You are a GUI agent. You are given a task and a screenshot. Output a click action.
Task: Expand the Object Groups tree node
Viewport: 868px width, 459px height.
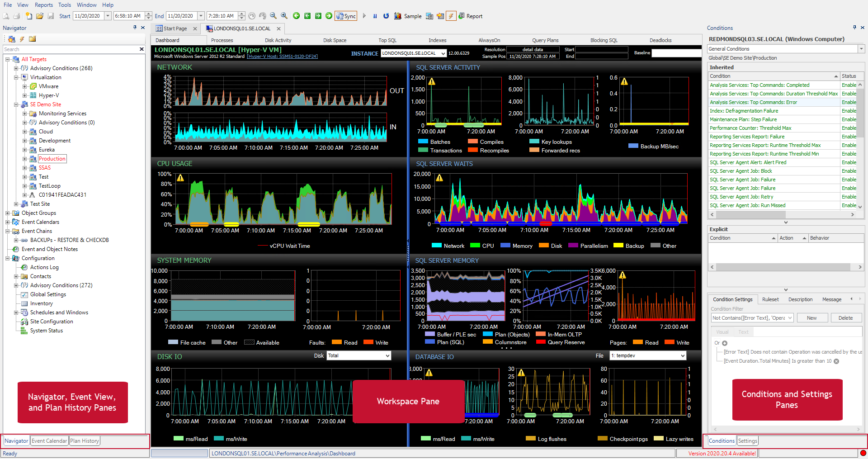coord(8,213)
